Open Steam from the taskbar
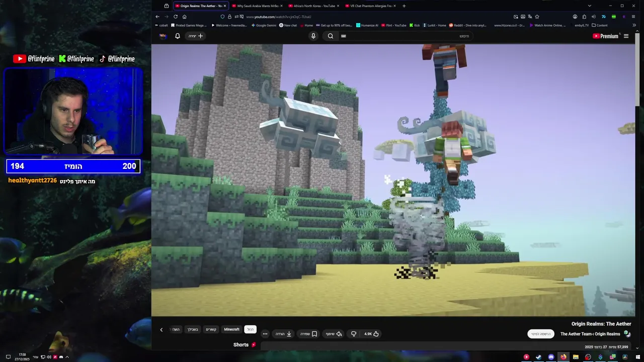Screen dimensions: 644x362 click(x=538, y=357)
